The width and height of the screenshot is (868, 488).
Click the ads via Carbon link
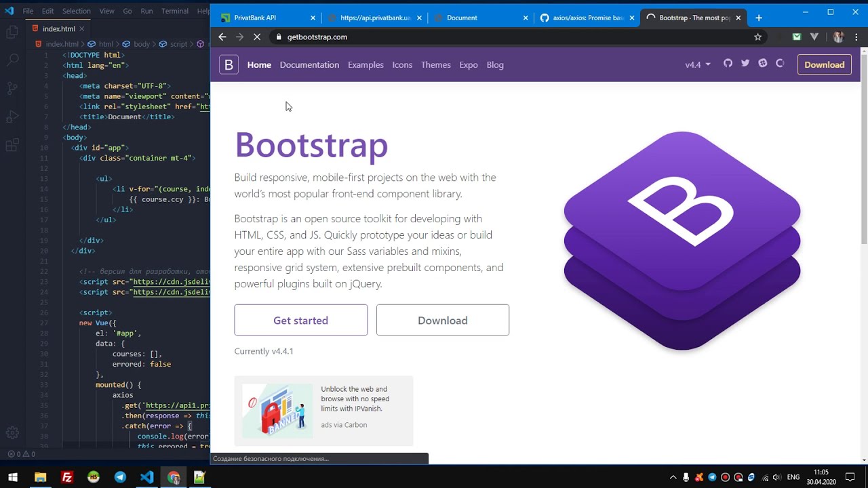coord(344,425)
